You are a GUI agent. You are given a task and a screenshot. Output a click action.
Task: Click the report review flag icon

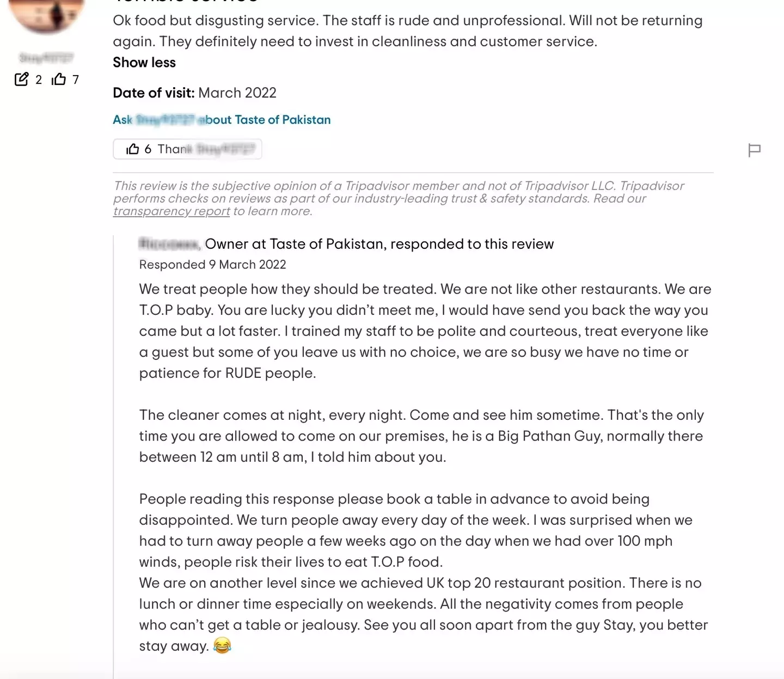pos(754,150)
